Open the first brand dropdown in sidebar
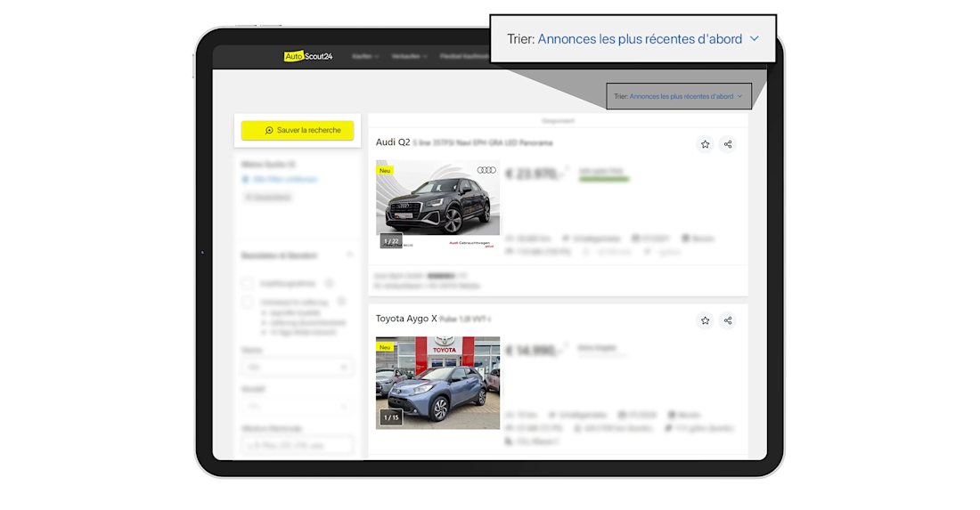 click(x=298, y=367)
